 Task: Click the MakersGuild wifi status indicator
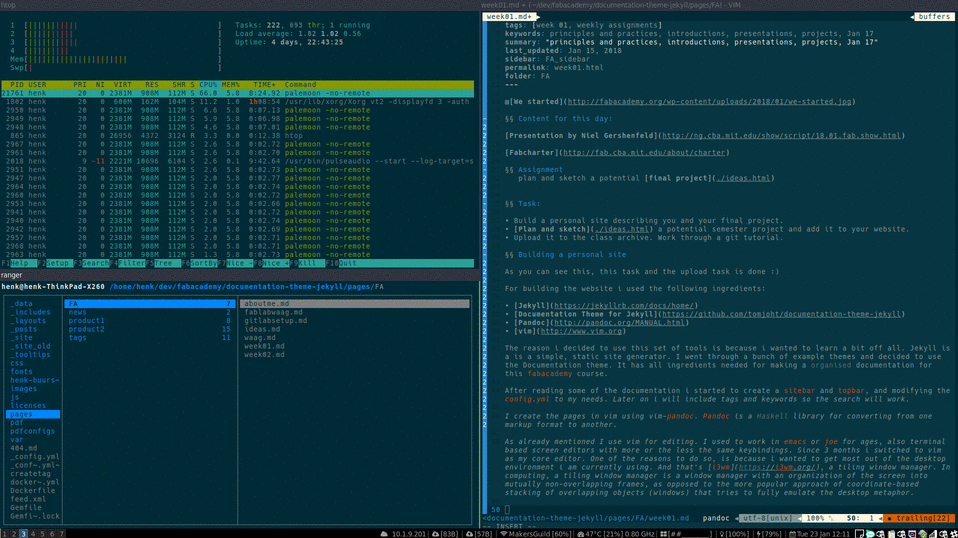[x=535, y=534]
